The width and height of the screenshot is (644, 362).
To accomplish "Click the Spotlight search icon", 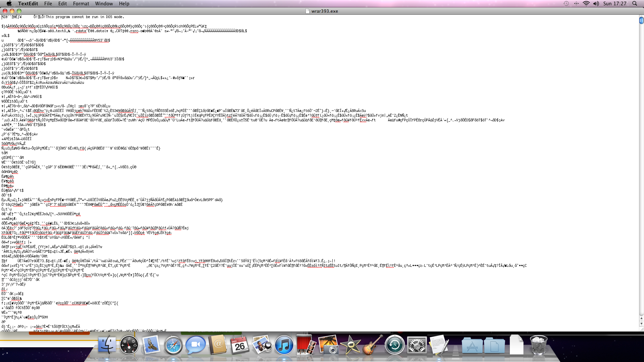I will coord(635,3).
